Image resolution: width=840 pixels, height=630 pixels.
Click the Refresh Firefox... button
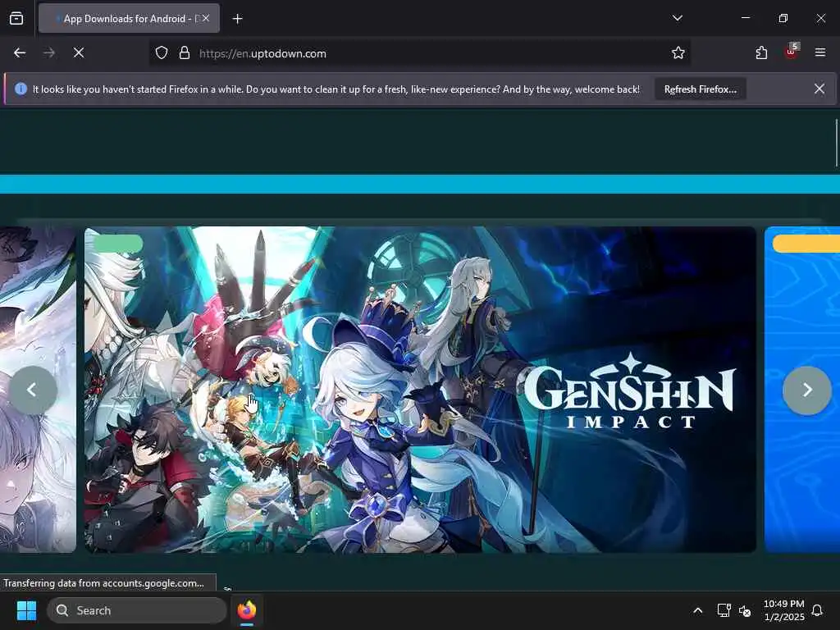701,89
